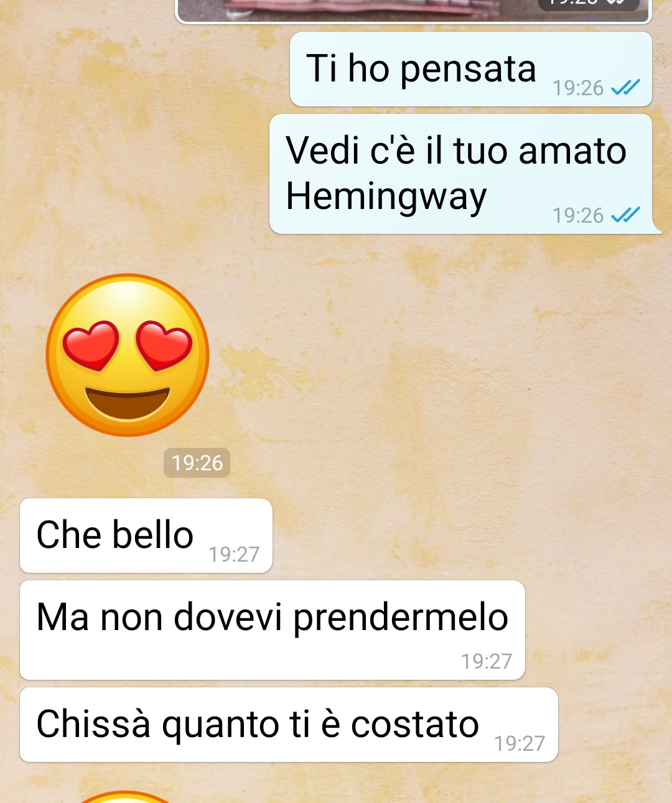Screen dimensions: 672x803
Task: Select the 'Ti ho pensata' message bubble
Action: coord(471,69)
